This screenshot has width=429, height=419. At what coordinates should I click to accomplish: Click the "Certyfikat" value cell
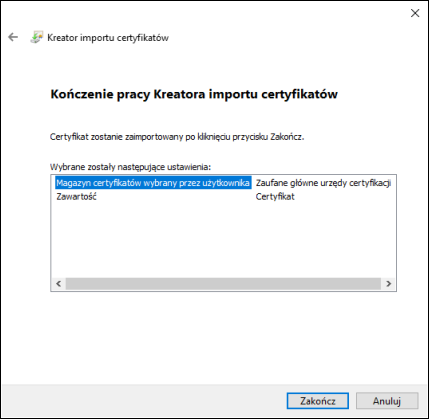click(275, 197)
